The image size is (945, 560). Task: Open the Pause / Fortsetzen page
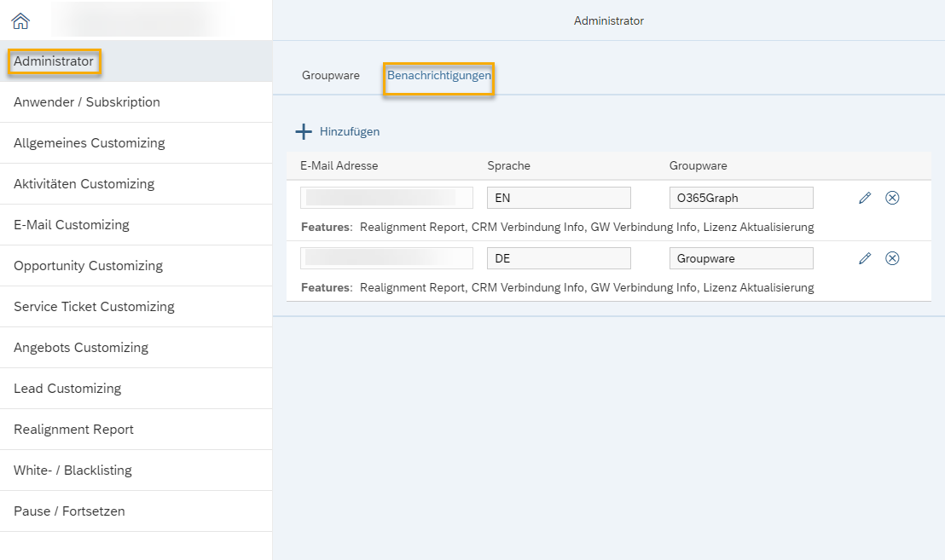(x=69, y=511)
